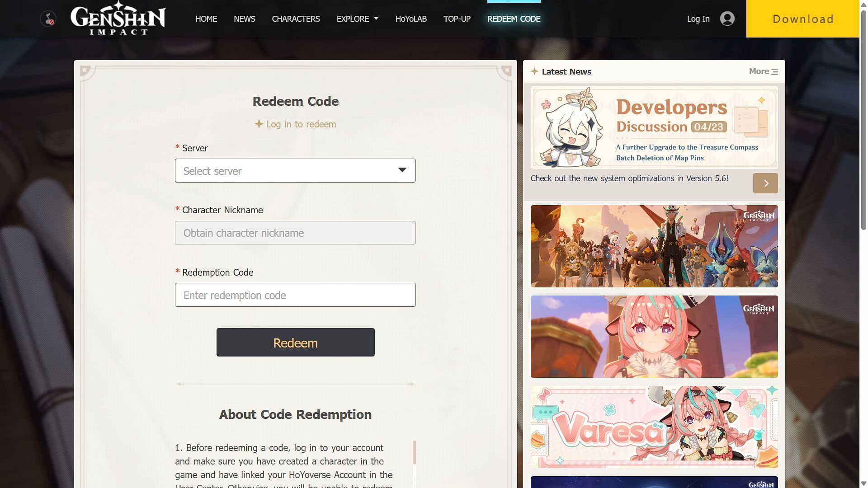
Task: Click the arrow button beside Version 5.6 news
Action: click(765, 183)
